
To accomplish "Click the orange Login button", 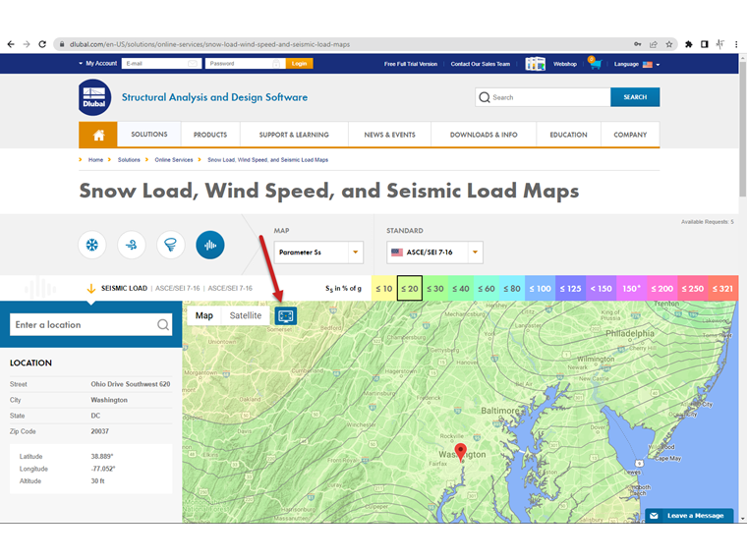I will pyautogui.click(x=299, y=63).
